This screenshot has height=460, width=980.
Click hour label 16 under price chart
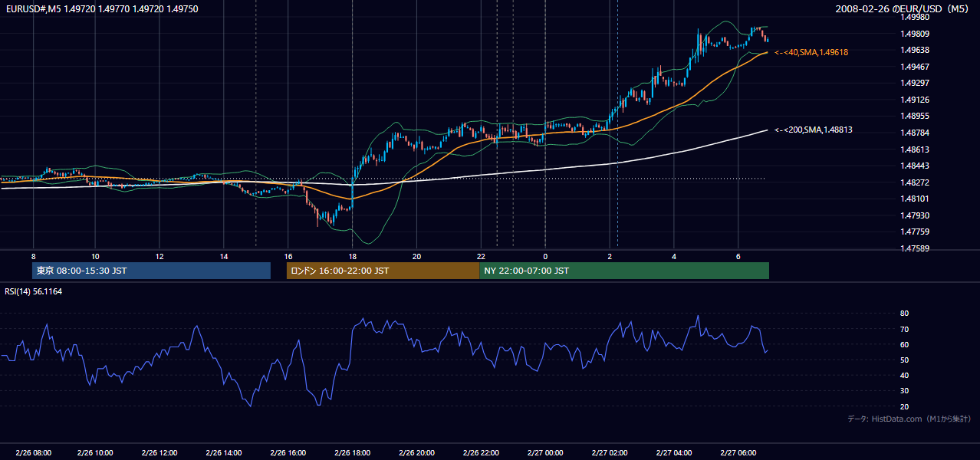coord(288,256)
